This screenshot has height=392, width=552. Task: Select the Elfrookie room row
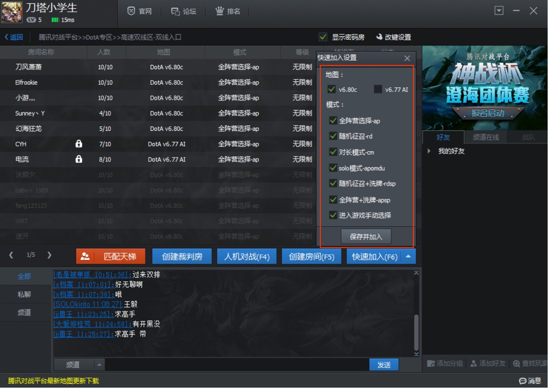[x=159, y=83]
